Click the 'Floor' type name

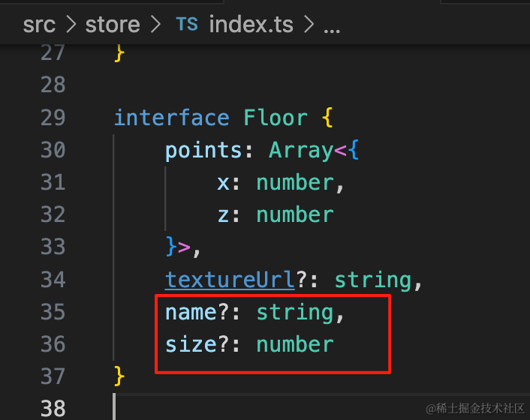coord(276,118)
